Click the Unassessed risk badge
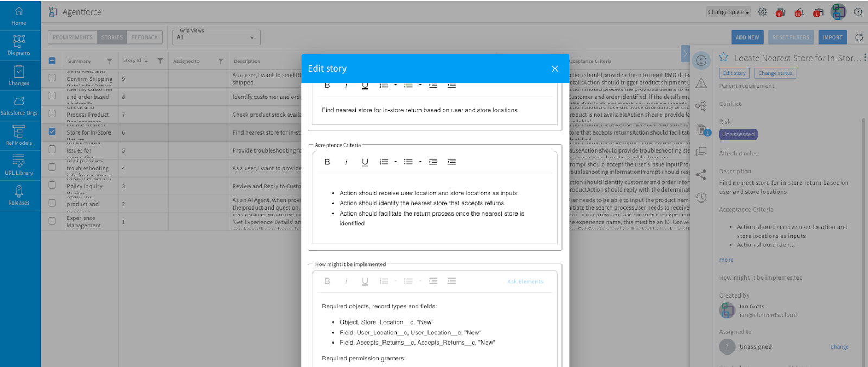Screen dimensions: 868x367 coord(738,134)
